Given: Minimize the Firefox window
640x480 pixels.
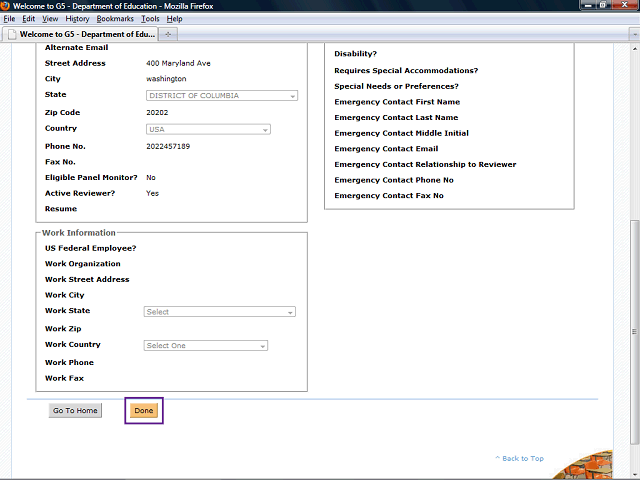Looking at the screenshot, I should tap(588, 5).
